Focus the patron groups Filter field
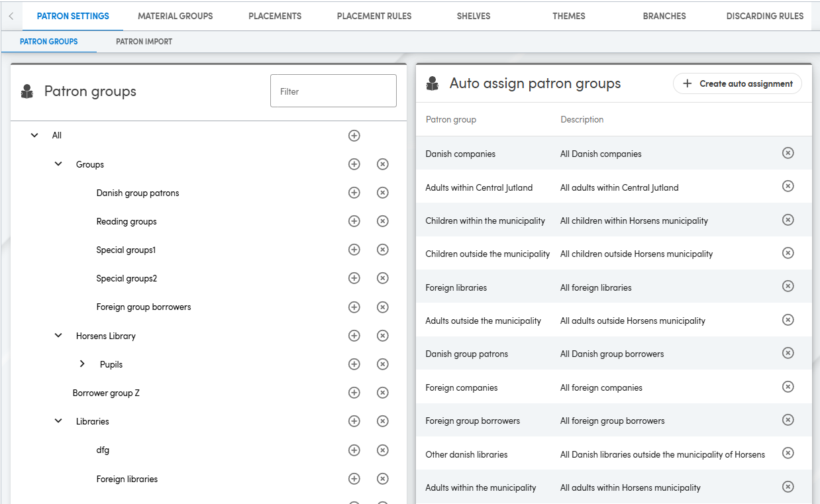Image resolution: width=820 pixels, height=504 pixels. pos(333,91)
